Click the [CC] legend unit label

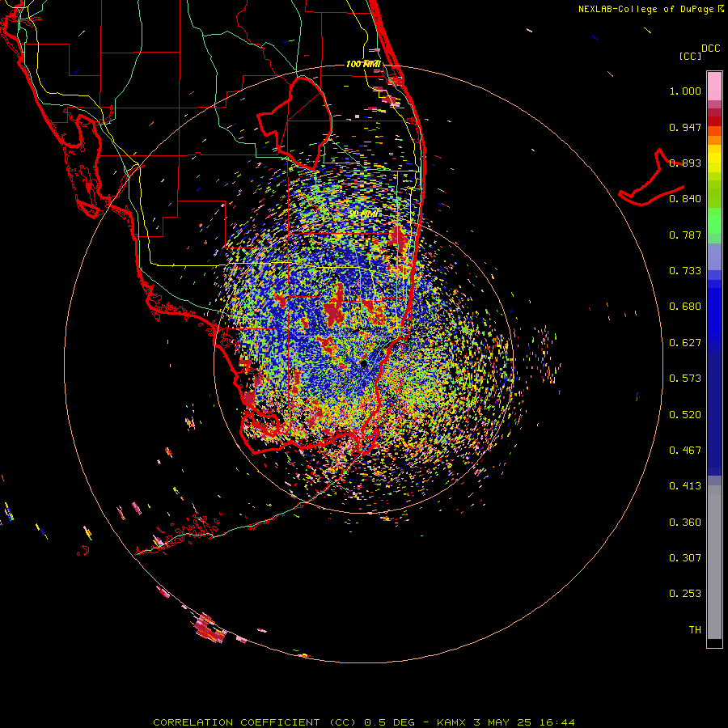[690, 56]
